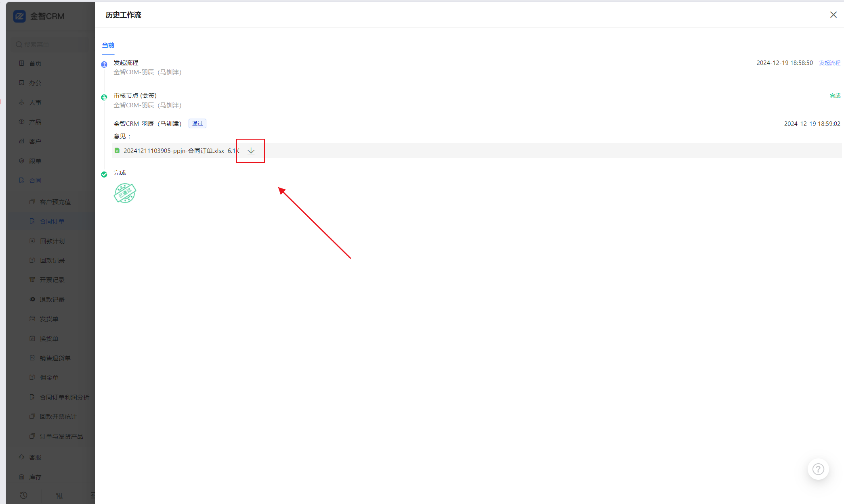This screenshot has height=504, width=844.
Task: Close the 历史工作流 panel
Action: coord(833,15)
